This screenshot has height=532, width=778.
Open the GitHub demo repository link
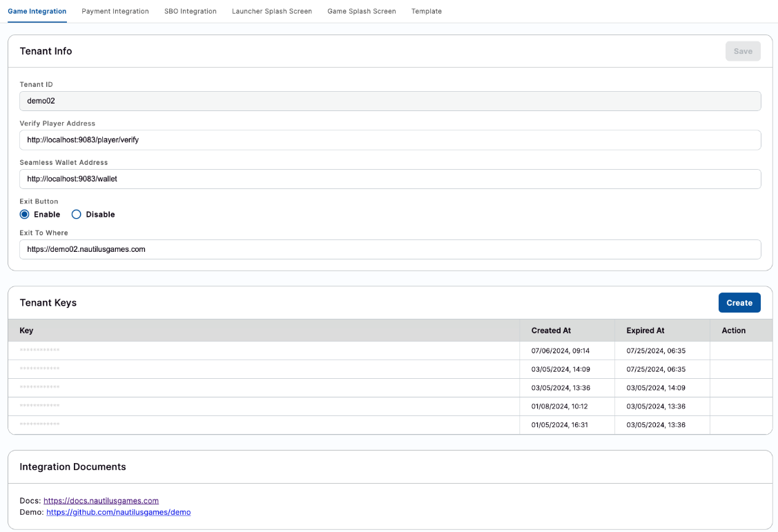118,513
